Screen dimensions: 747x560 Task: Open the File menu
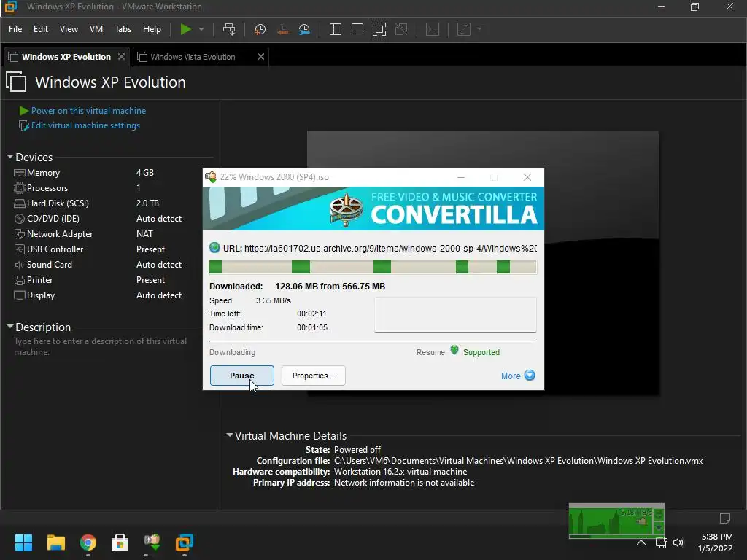tap(15, 29)
